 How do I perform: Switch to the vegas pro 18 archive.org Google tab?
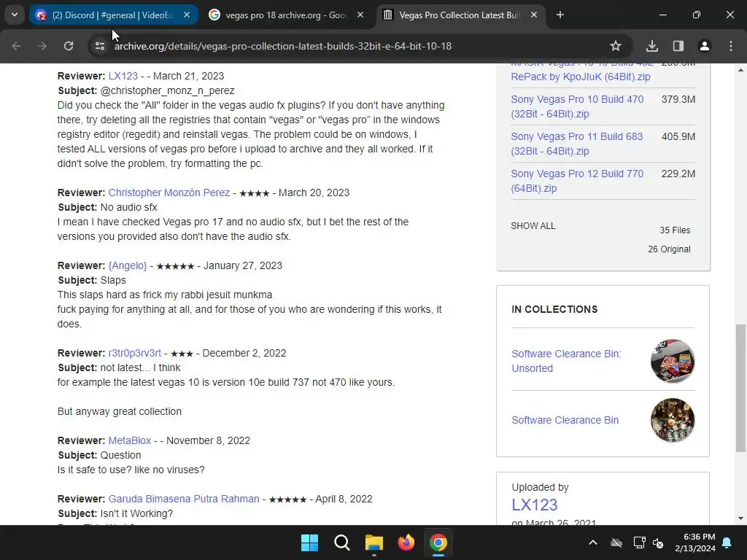286,15
